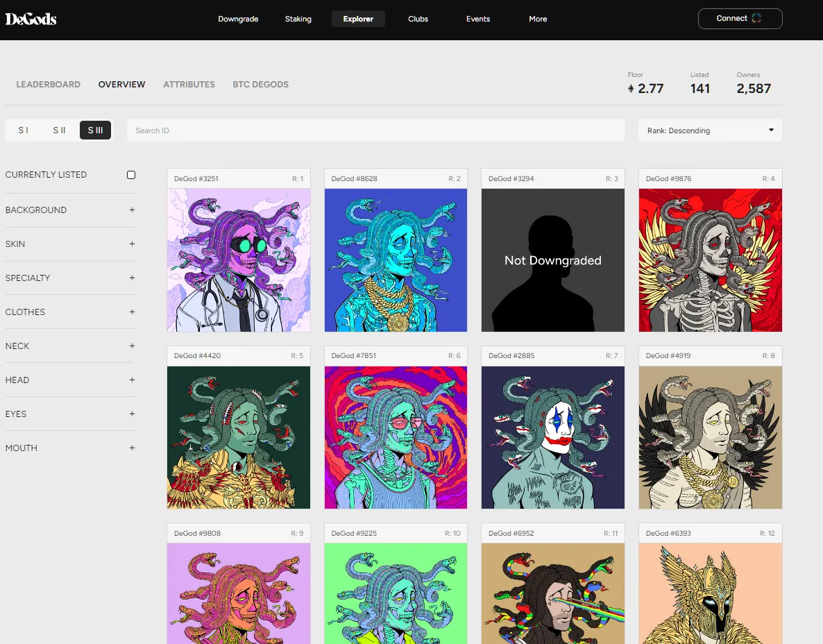The height and width of the screenshot is (644, 823).
Task: Open DeGod #2885 clown-face artwork
Action: 552,438
